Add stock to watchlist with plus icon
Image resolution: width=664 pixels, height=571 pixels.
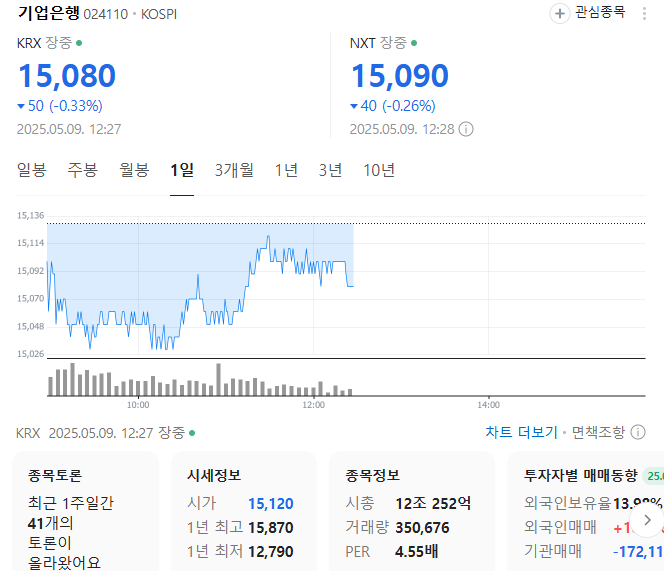point(559,14)
